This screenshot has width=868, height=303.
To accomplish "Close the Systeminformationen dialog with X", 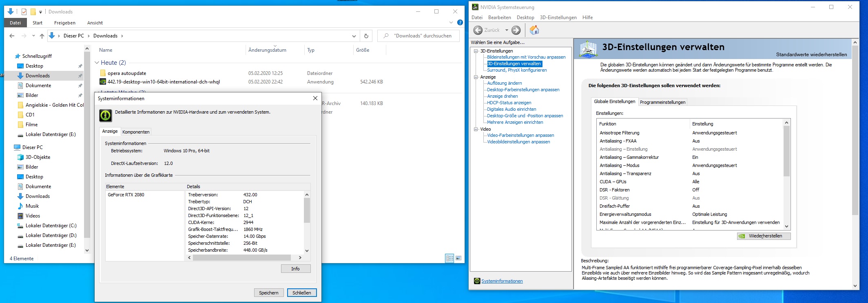I will tap(315, 98).
